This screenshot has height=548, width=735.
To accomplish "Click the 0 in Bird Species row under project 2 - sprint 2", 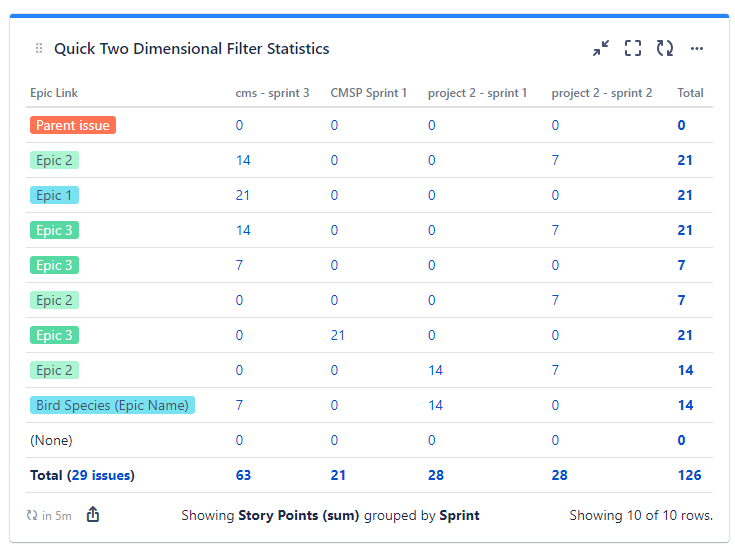I will [555, 405].
